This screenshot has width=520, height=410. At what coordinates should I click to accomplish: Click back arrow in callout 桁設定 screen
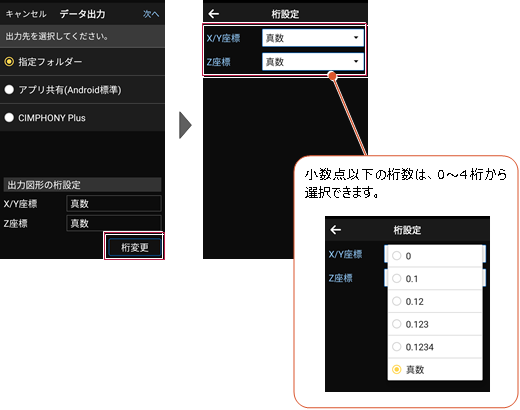coord(336,230)
